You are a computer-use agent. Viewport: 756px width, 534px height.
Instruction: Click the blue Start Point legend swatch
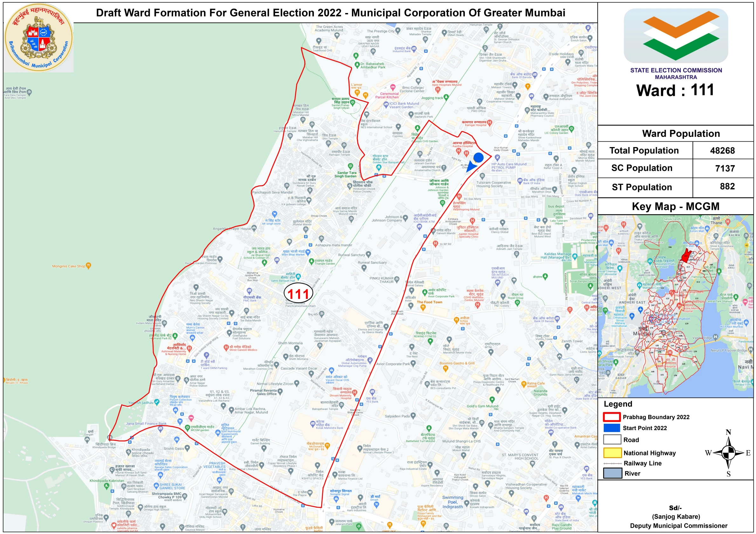[x=612, y=428]
